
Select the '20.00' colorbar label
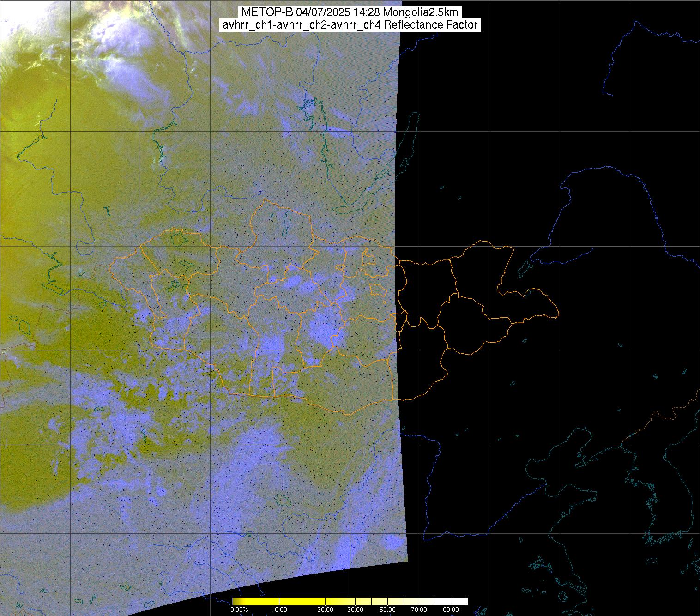[325, 610]
